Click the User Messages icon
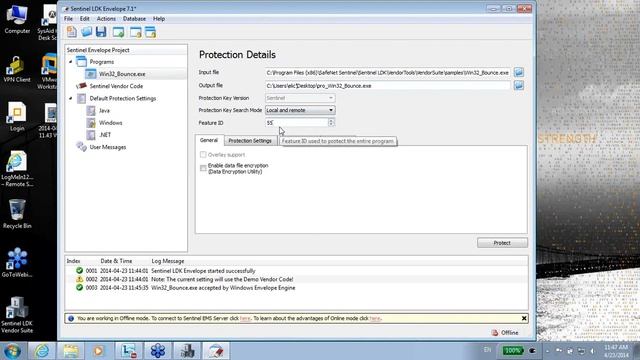This screenshot has width=640, height=360. click(82, 147)
